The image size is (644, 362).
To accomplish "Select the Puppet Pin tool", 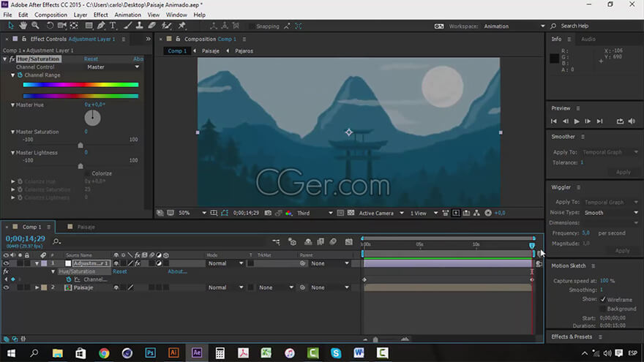I will coord(182,26).
